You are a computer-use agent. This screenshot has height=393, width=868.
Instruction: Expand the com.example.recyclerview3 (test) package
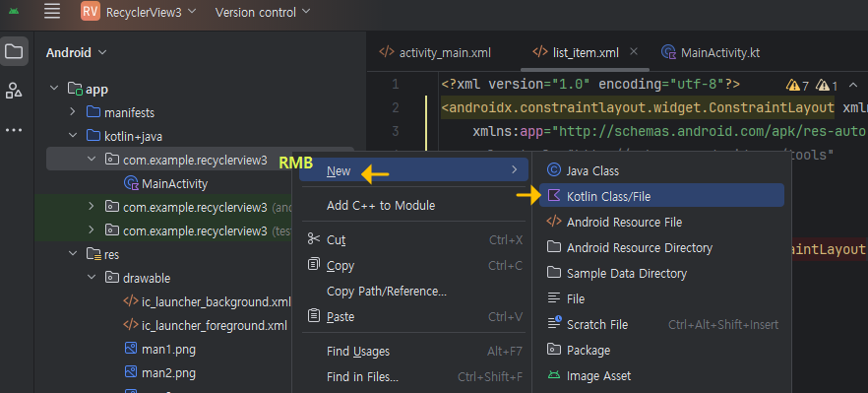click(92, 230)
